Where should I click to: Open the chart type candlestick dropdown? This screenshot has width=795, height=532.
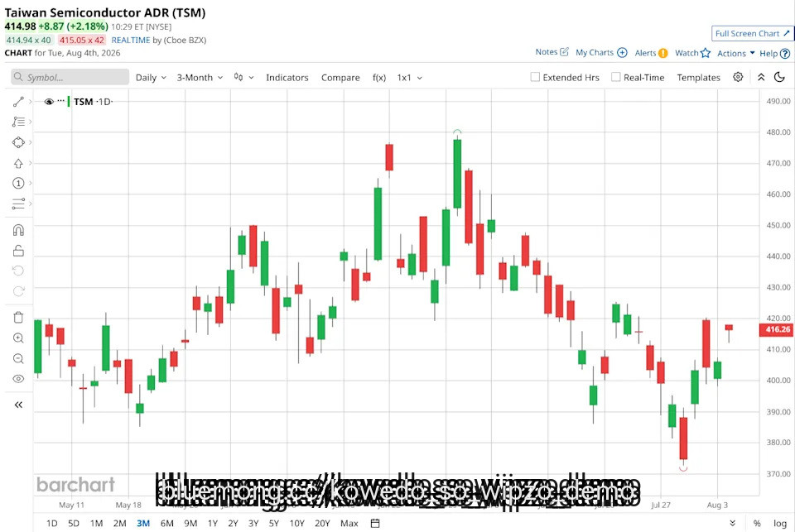tap(243, 77)
